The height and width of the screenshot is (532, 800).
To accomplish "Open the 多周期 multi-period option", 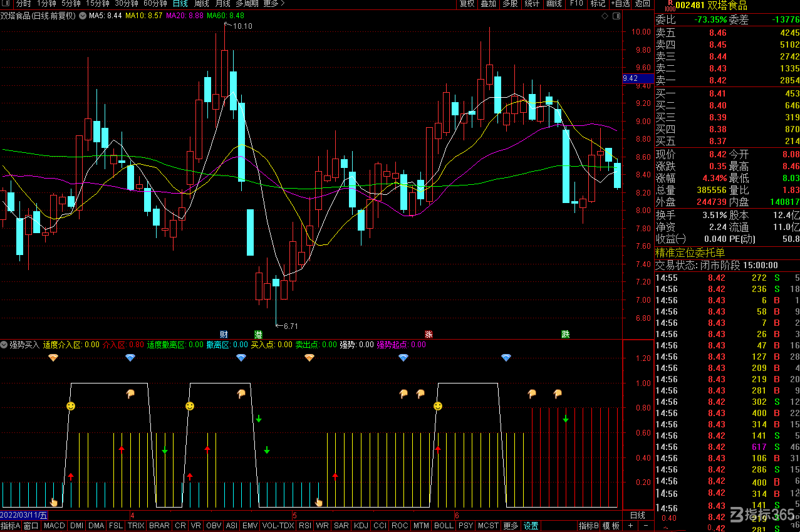I will pyautogui.click(x=247, y=4).
